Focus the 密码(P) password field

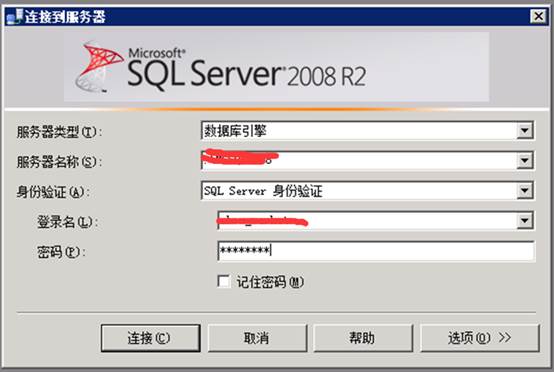376,251
